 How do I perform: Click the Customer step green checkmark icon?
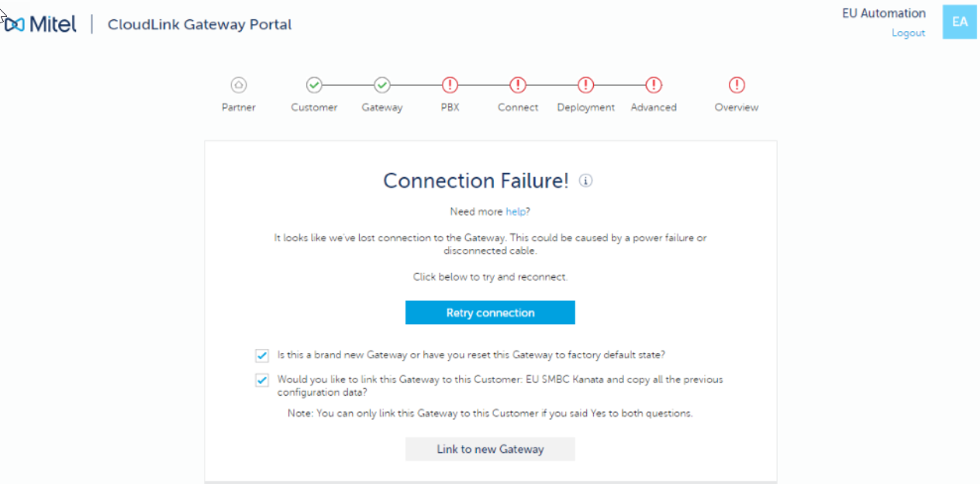coord(314,85)
